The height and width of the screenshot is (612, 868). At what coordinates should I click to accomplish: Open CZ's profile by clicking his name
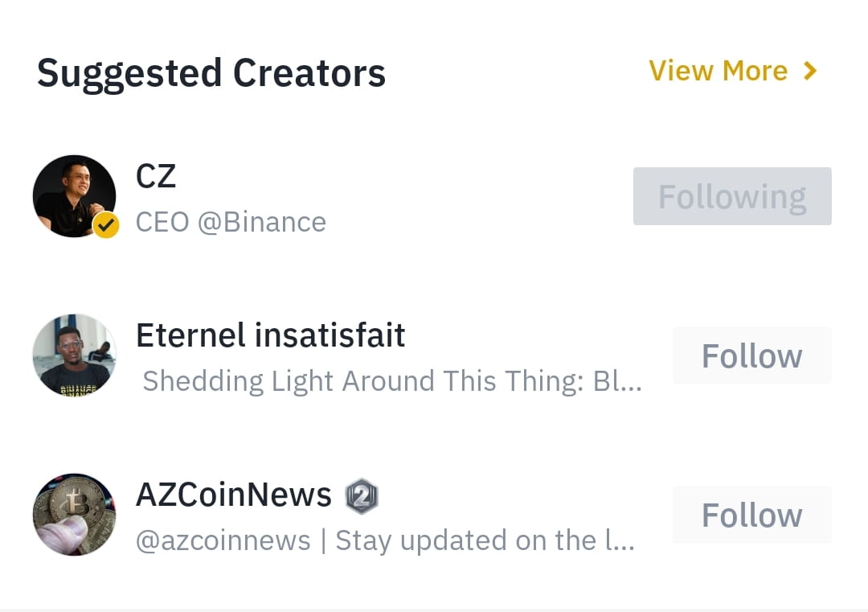156,177
